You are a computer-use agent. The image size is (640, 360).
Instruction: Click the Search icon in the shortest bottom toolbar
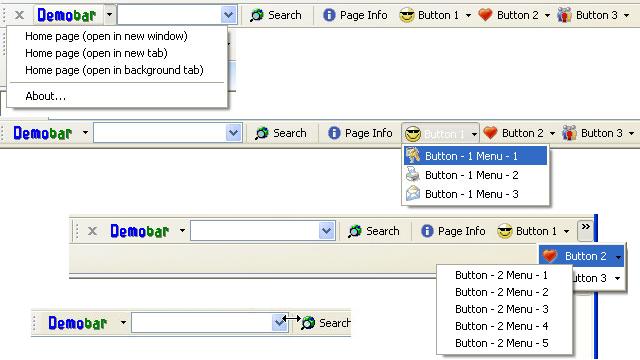coord(308,323)
